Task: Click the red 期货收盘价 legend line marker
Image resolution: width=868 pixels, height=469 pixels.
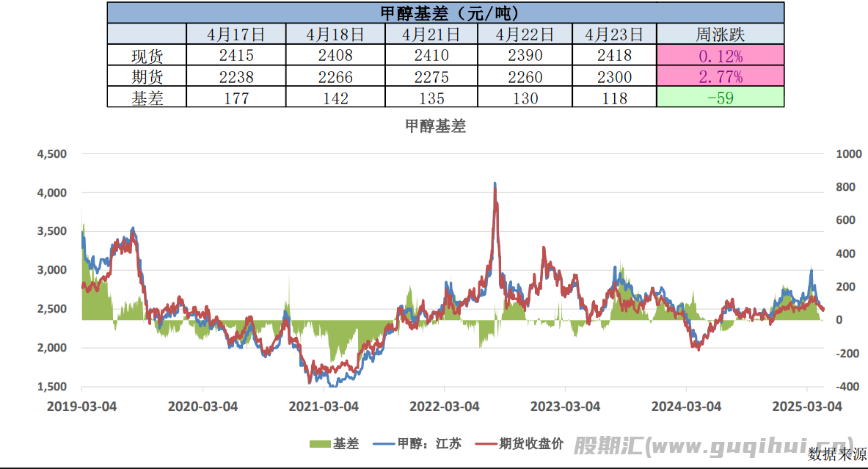Action: coord(486,444)
